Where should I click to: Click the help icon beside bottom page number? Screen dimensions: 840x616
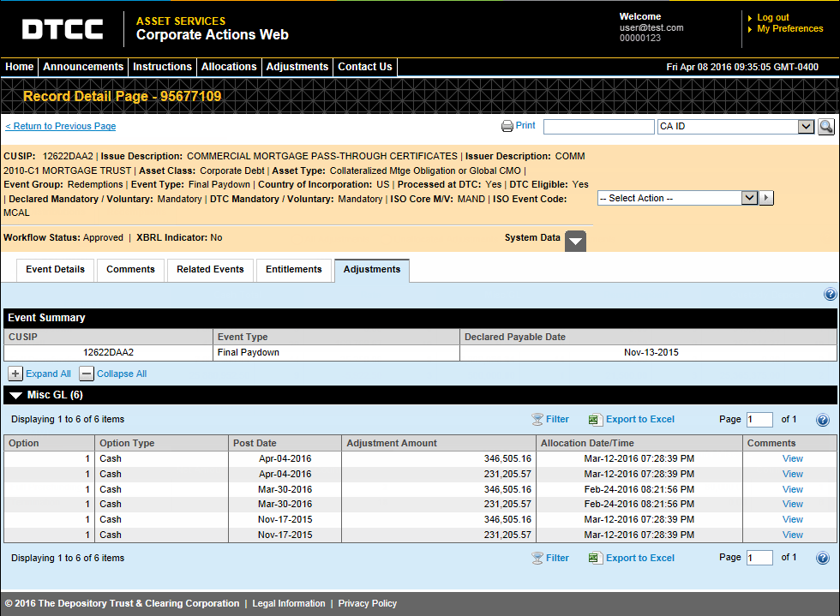(823, 559)
